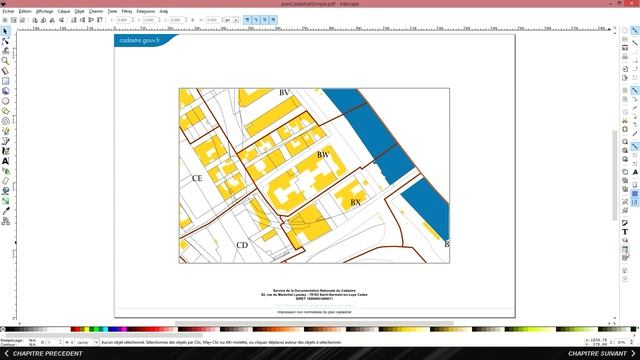
Task: Open the Chemin menu
Action: [x=96, y=11]
